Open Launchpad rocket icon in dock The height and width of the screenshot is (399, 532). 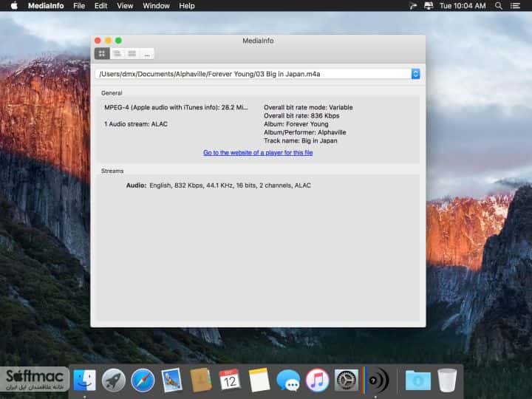114,381
